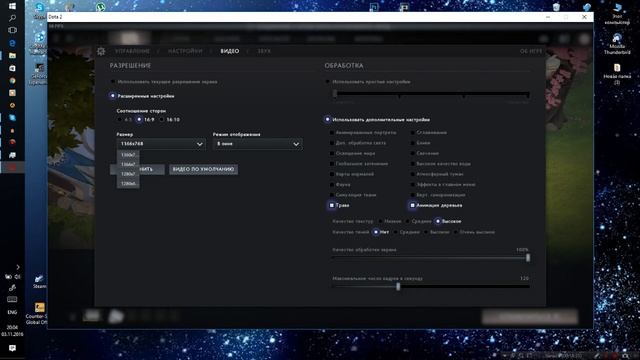This screenshot has width=640, height=360.
Task: Enable the Блики checkbox
Action: 413,143
